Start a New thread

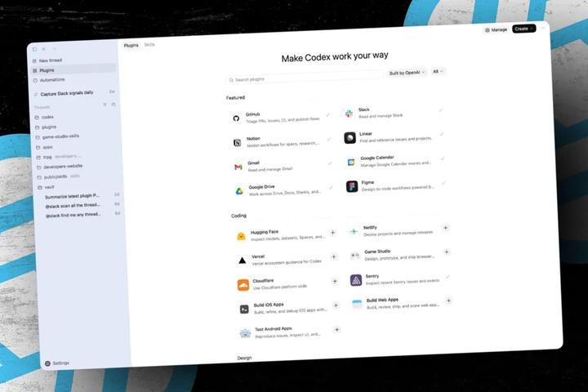(x=47, y=60)
